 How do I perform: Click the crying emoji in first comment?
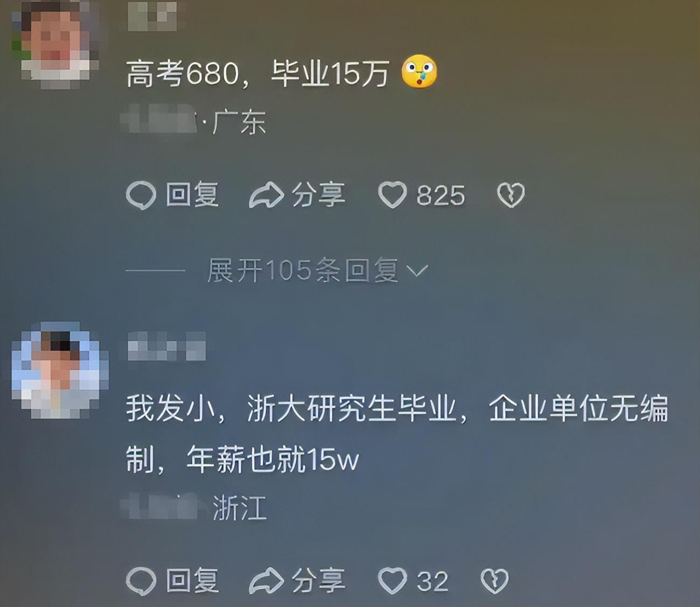click(x=419, y=72)
